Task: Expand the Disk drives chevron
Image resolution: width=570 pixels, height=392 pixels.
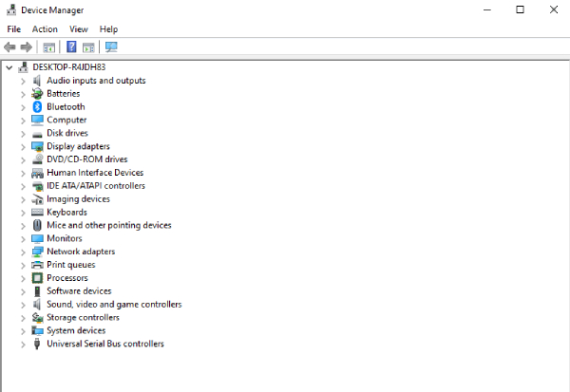Action: tap(23, 134)
